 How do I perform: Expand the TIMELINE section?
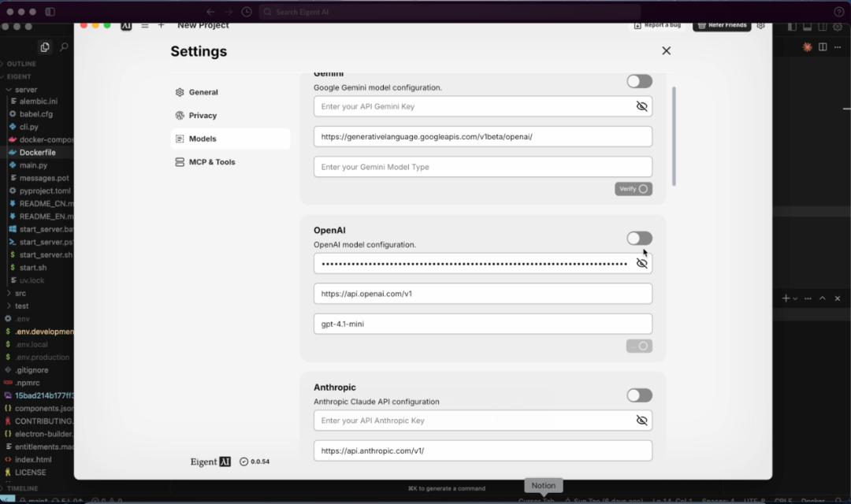click(37, 488)
